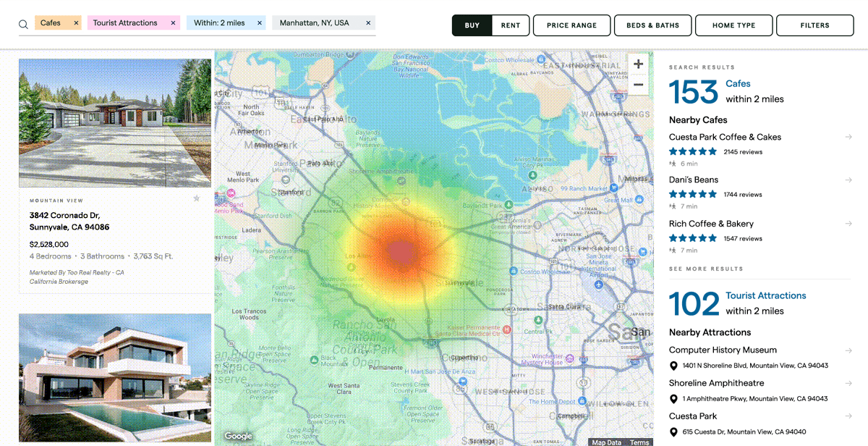Click 615 Cuesta Dr address text
Image resolution: width=868 pixels, height=446 pixels.
pos(744,432)
